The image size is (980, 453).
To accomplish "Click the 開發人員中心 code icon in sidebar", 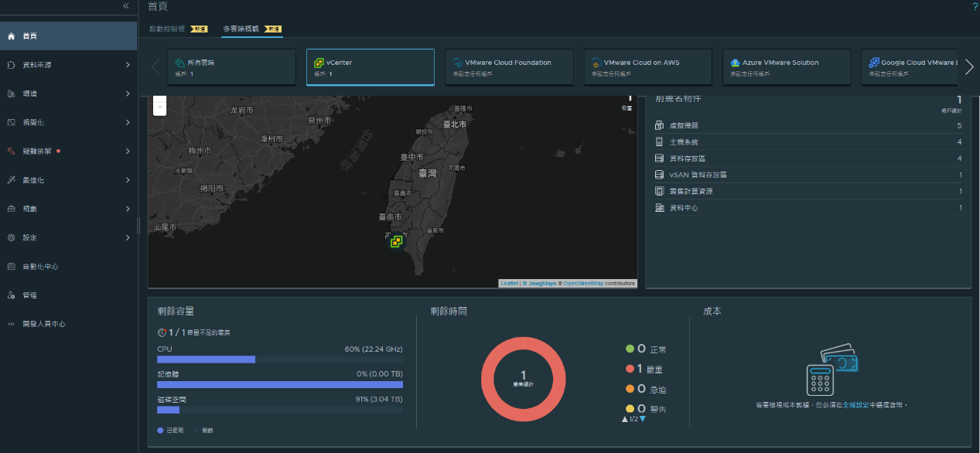I will (x=12, y=324).
